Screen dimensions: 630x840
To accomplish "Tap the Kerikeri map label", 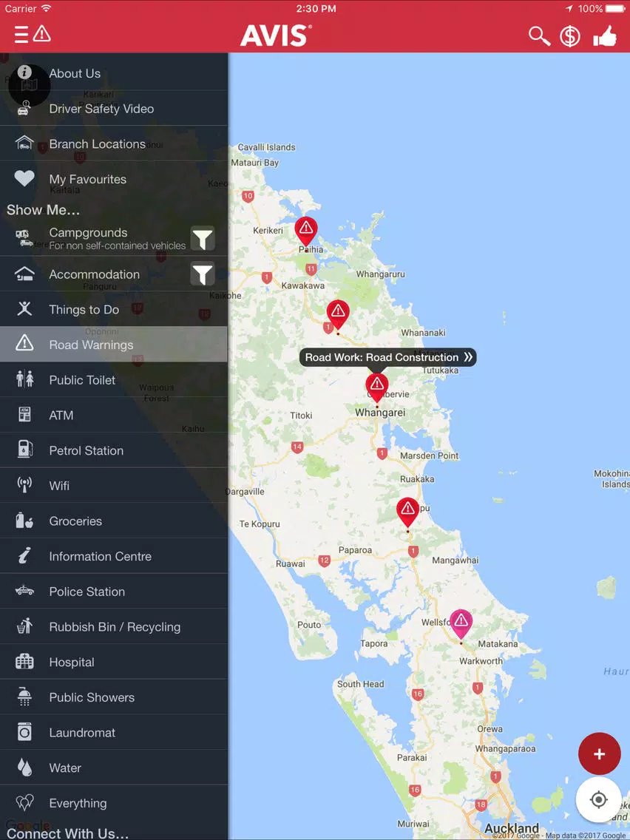I will pos(268,231).
